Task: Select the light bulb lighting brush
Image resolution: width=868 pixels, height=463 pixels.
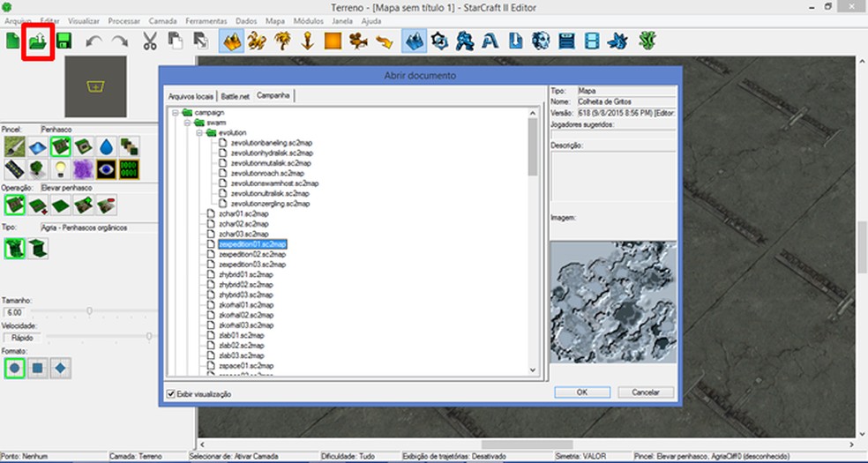Action: coord(60,169)
